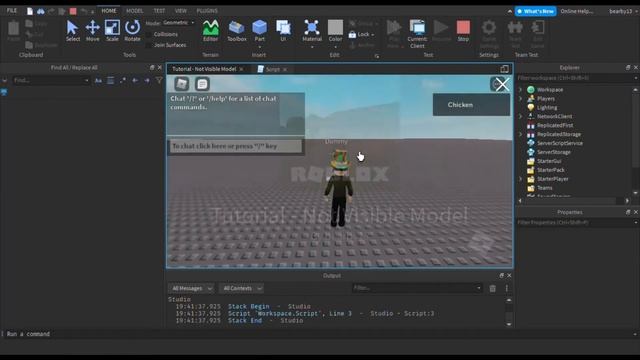This screenshot has height=360, width=640.
Task: Open Output options three-dot menu
Action: 507,289
